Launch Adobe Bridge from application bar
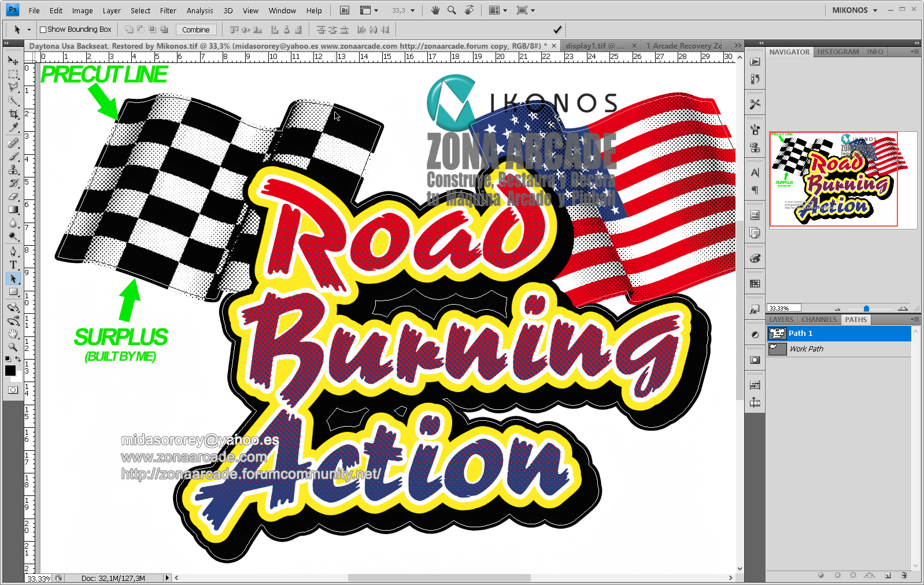 (345, 10)
